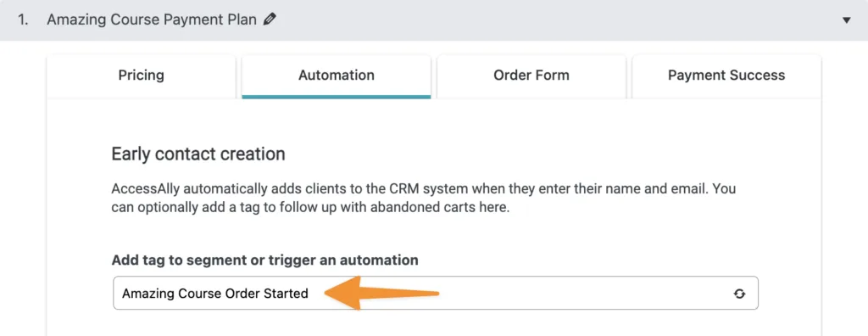Switch to the Pricing tab
Screen dimensions: 868x336
tap(142, 76)
